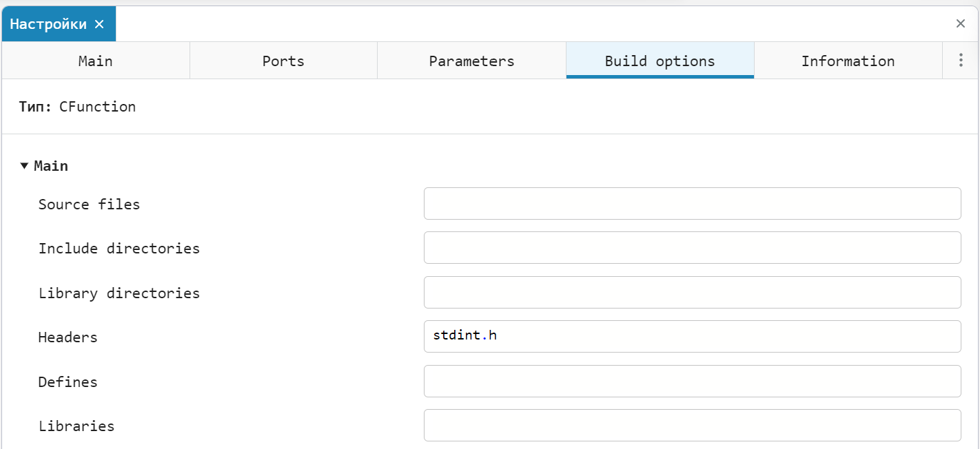Collapse the Main section triangle
The width and height of the screenshot is (980, 449).
(x=24, y=166)
